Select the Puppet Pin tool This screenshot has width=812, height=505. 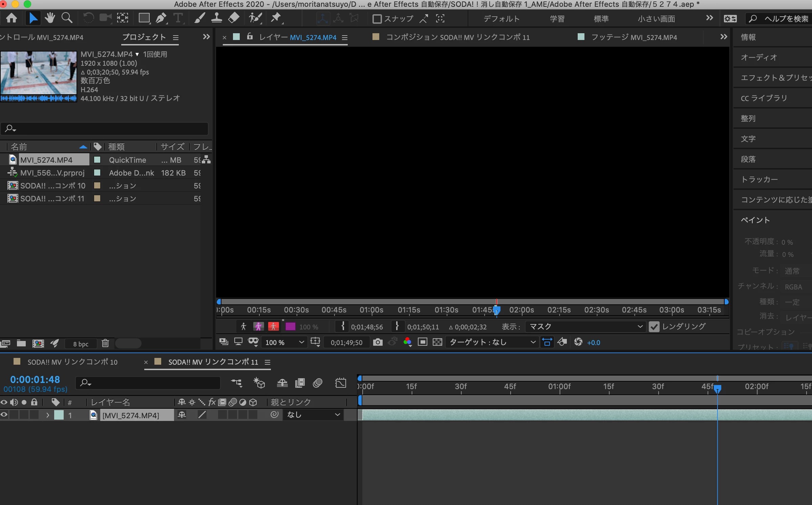tap(276, 18)
